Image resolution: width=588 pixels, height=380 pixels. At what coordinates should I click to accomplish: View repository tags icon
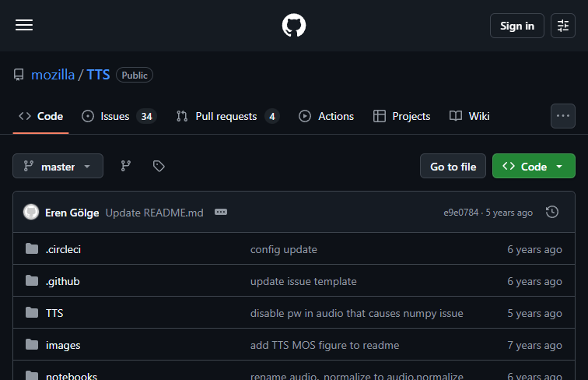tap(159, 166)
